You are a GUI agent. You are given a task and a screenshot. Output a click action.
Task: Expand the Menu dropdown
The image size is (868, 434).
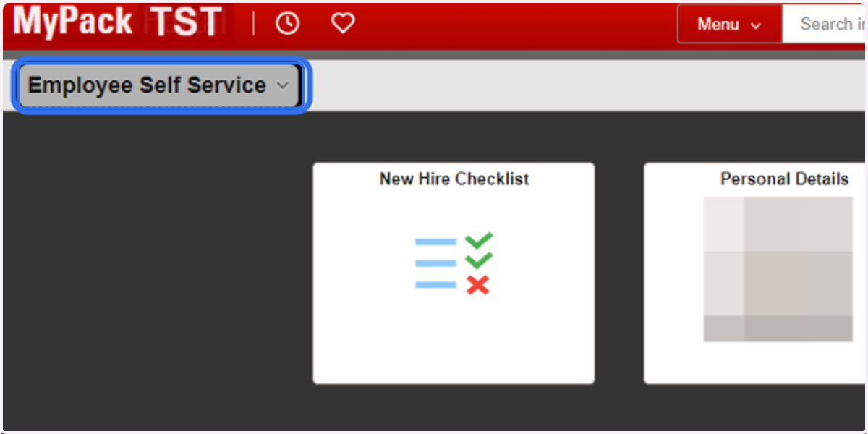729,25
